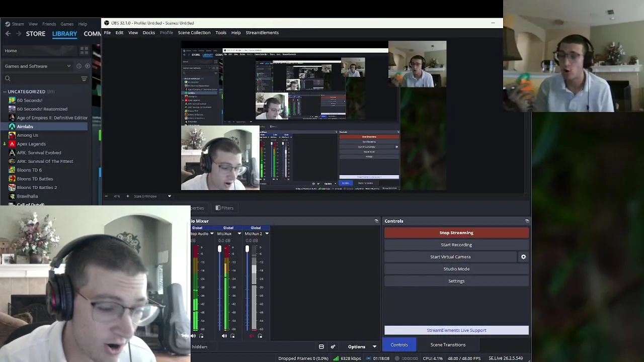Open OBS Docks menu

tap(148, 33)
